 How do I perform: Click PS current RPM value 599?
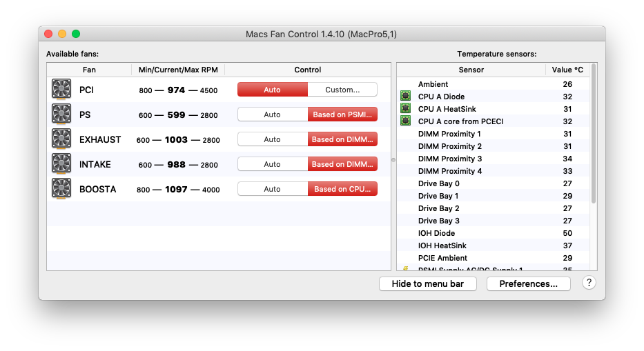[x=176, y=115]
